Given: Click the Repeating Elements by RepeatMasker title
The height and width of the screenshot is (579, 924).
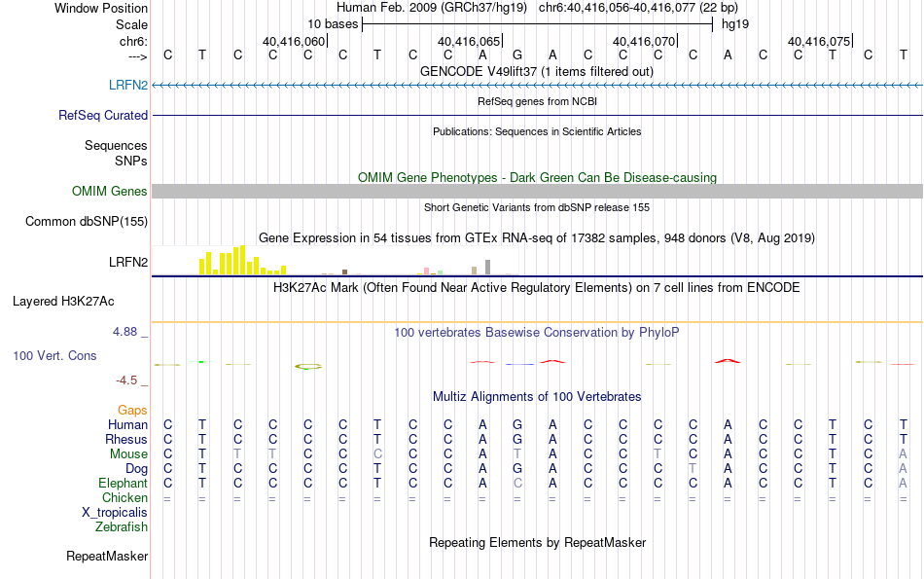Looking at the screenshot, I should click(x=537, y=542).
